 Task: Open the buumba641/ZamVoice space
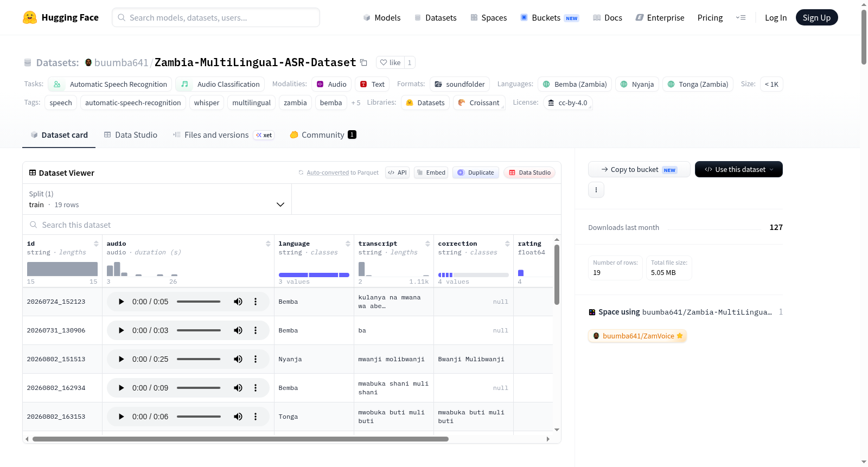click(x=637, y=336)
